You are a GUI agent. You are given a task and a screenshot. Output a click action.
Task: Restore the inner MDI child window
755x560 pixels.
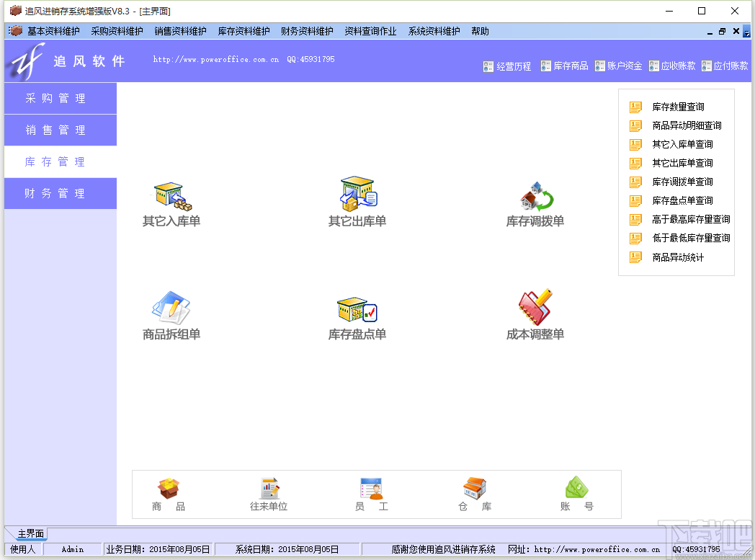pos(722,31)
